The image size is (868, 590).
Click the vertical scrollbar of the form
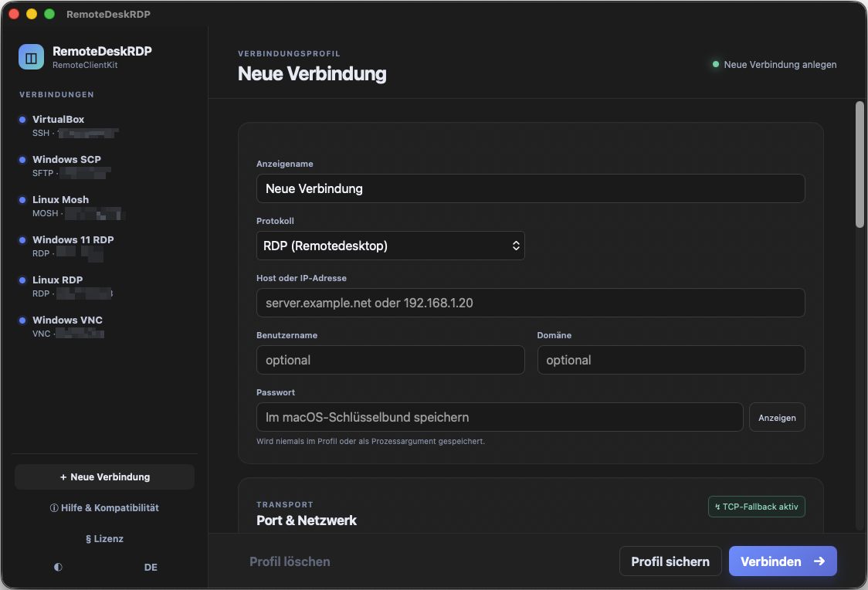[860, 164]
